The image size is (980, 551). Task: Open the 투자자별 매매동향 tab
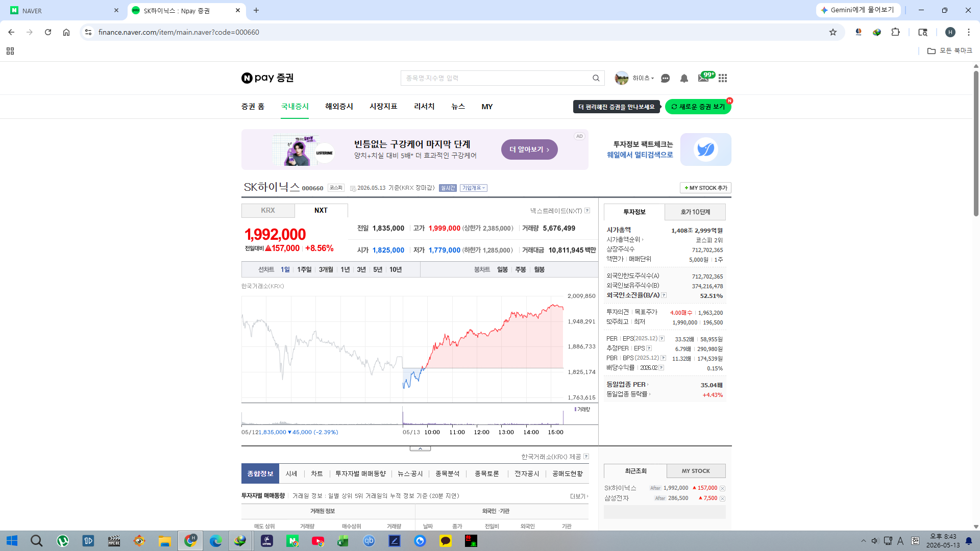[x=360, y=473]
